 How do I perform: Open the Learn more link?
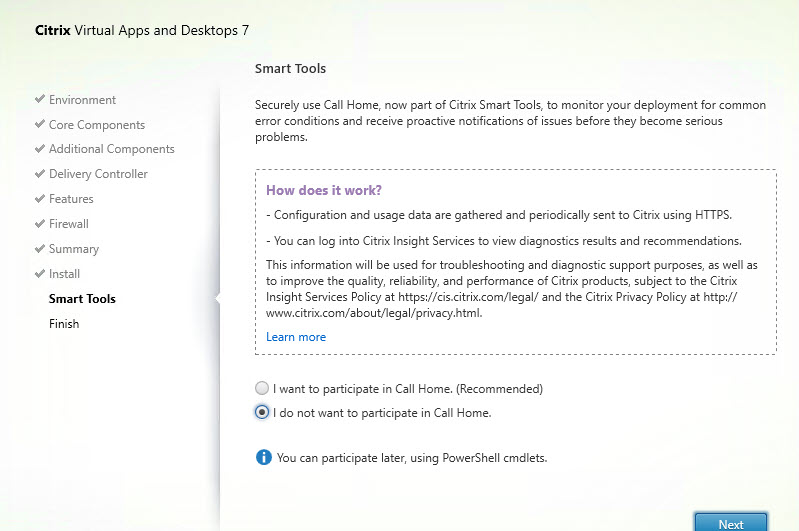pyautogui.click(x=296, y=337)
